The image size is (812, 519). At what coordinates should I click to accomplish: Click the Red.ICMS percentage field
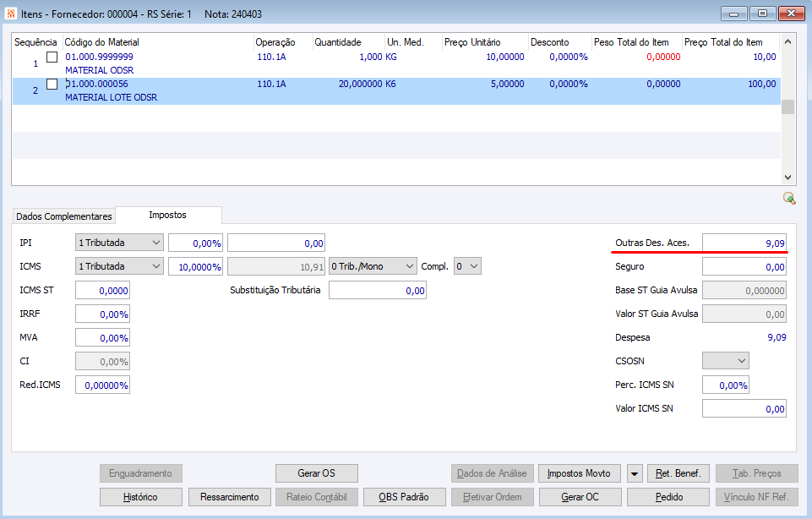102,385
